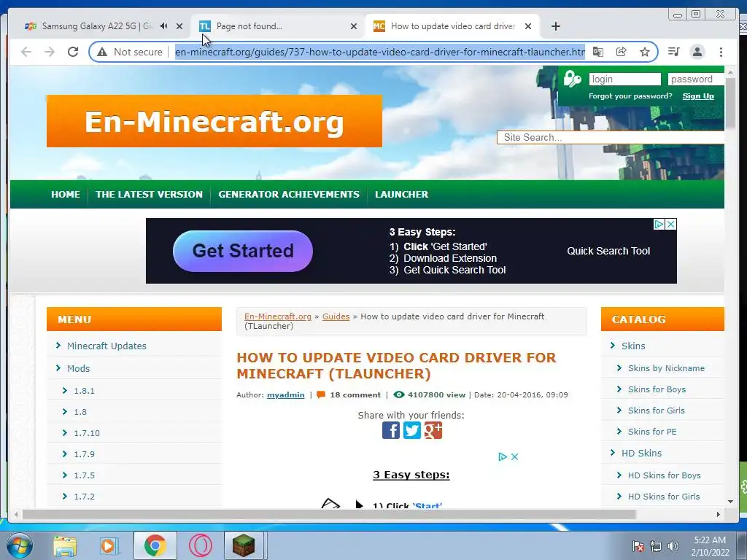Viewport: 747px width, 560px height.
Task: Switch to the Page not found tab
Action: pyautogui.click(x=276, y=26)
